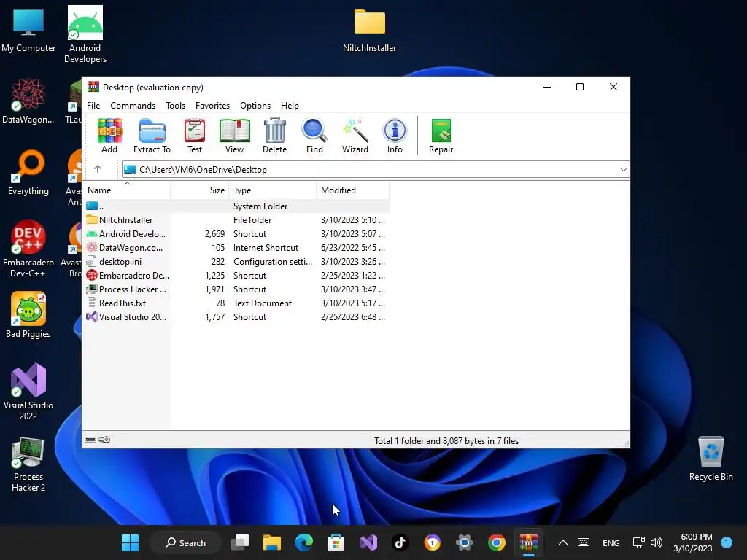Sort by Type column header

[273, 190]
